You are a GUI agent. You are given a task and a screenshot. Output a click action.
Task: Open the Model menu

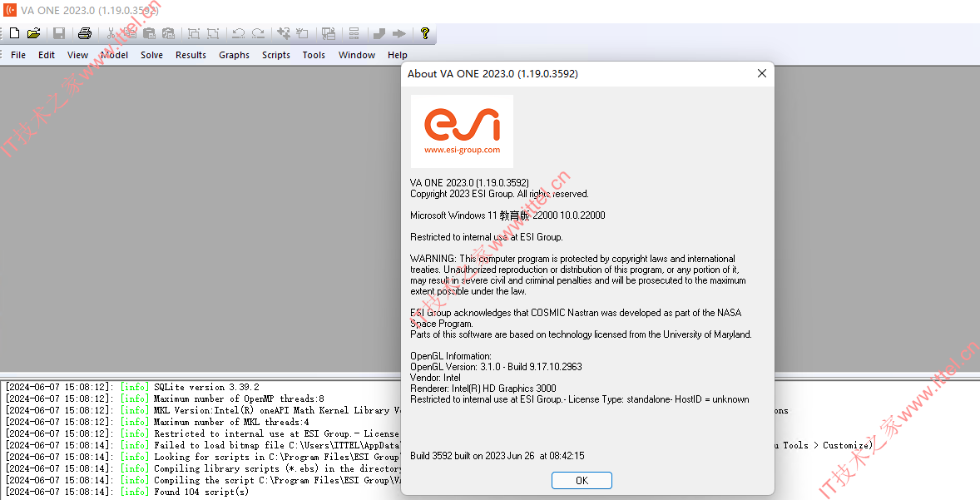pos(113,55)
